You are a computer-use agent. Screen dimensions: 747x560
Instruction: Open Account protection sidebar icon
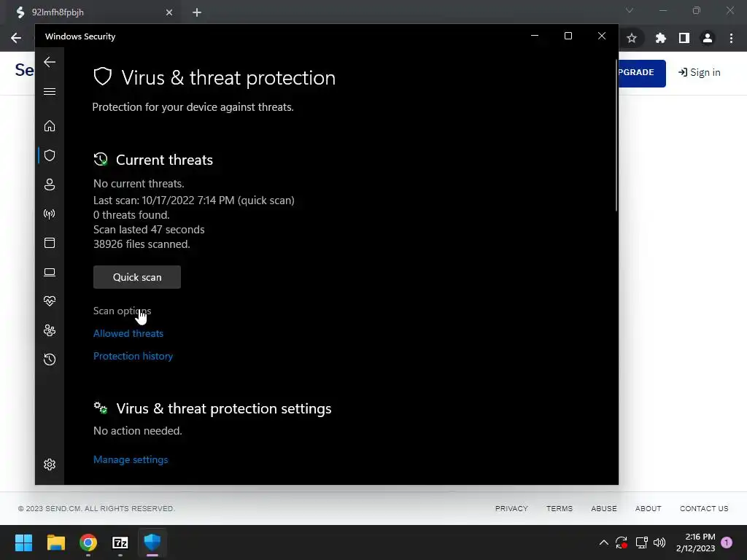point(50,184)
